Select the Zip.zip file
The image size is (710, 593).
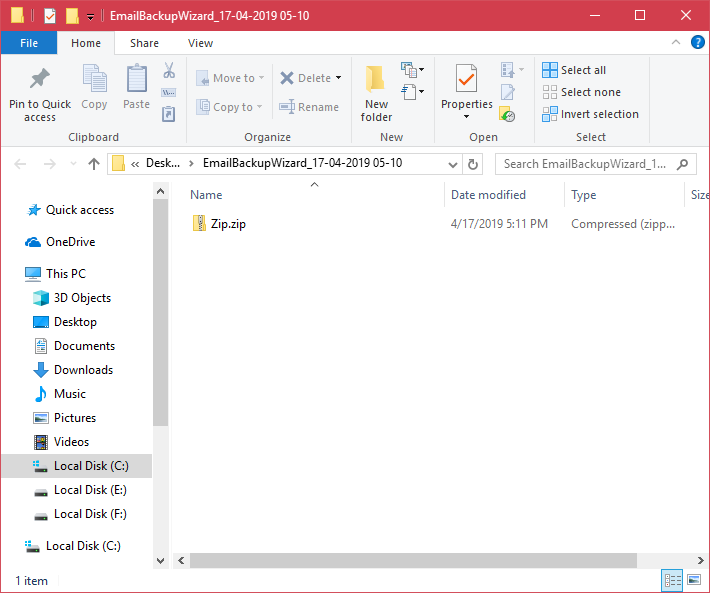coord(228,224)
